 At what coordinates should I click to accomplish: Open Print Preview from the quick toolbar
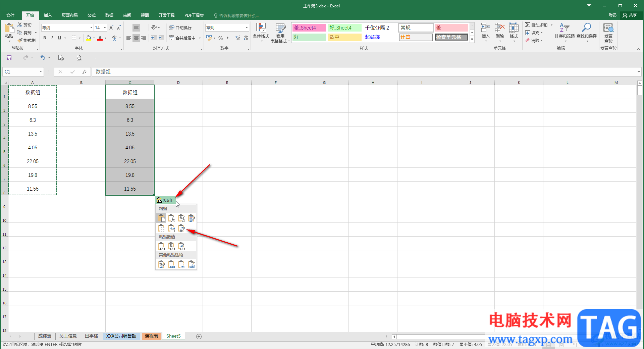(79, 58)
